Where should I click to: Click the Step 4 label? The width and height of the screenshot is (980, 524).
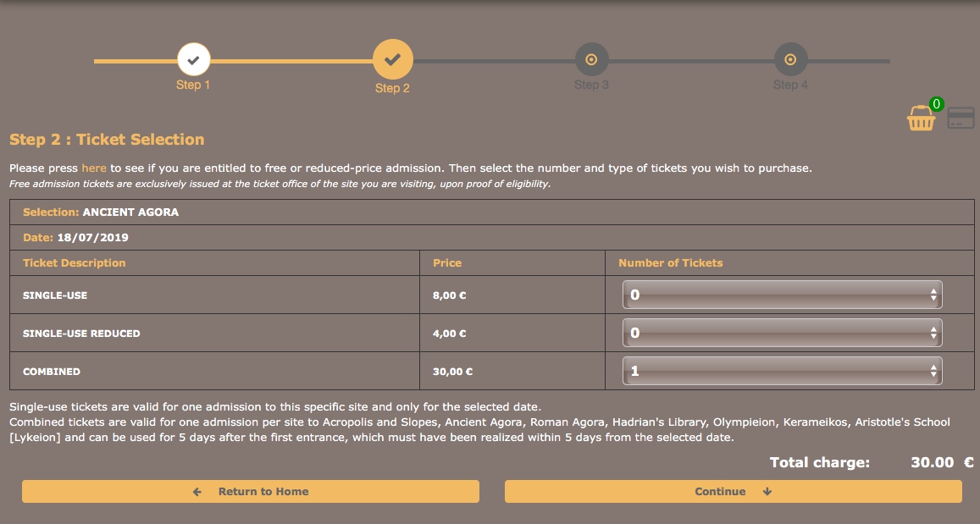(790, 85)
